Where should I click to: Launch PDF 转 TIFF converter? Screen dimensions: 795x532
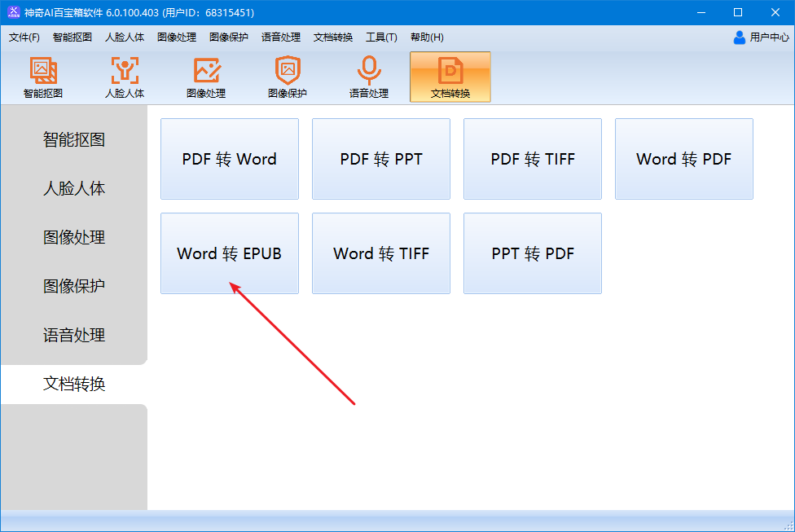[x=533, y=159]
